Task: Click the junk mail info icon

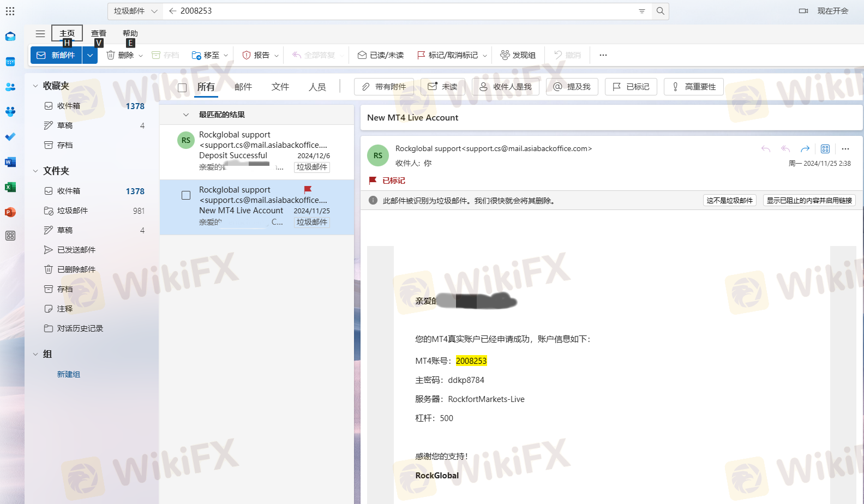Action: [373, 200]
